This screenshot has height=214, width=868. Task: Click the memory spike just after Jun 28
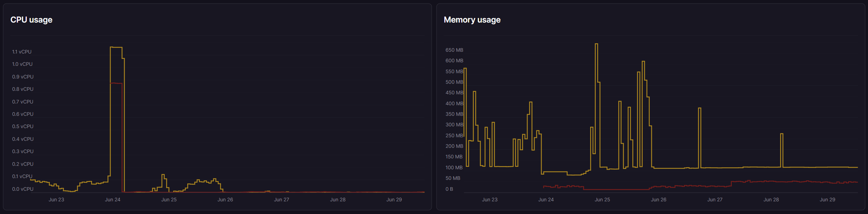pyautogui.click(x=782, y=134)
